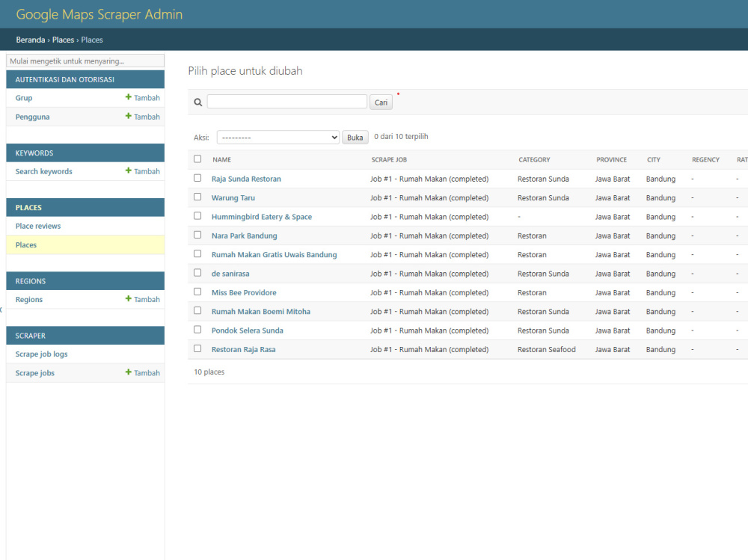Open Place reviews in sidebar
Image resolution: width=748 pixels, height=560 pixels.
[x=38, y=226]
